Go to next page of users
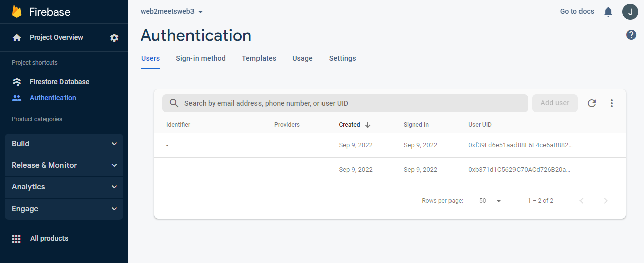The image size is (644, 263). tap(606, 201)
